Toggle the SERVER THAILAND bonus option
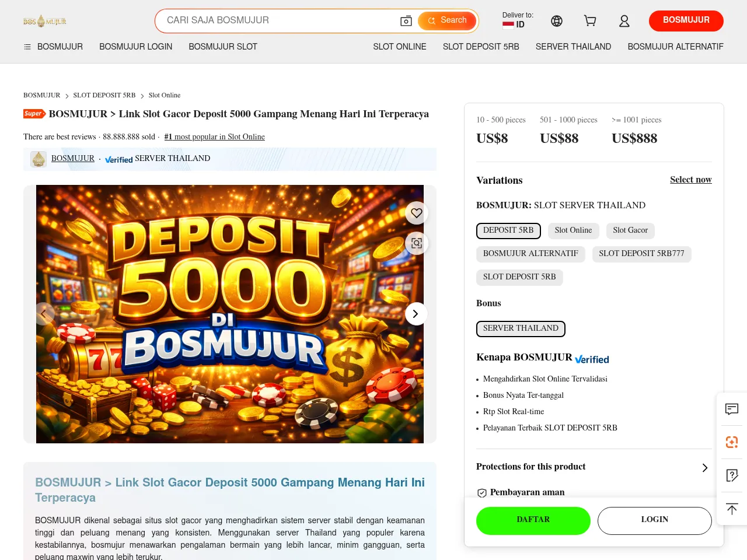Image resolution: width=747 pixels, height=560 pixels. coord(521,328)
